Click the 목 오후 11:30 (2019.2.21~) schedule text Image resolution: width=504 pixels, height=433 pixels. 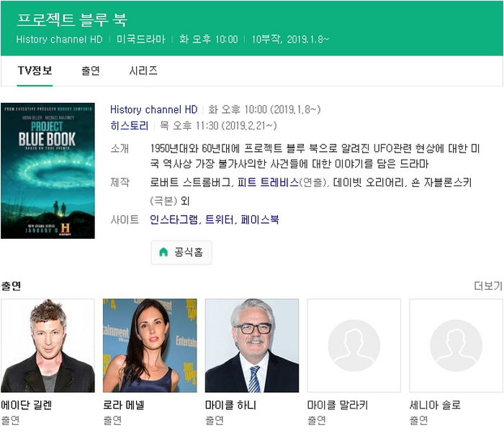[218, 126]
